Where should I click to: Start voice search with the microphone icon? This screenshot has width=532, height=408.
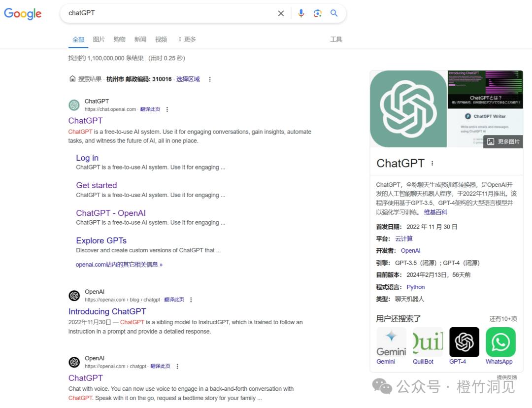[x=301, y=13]
